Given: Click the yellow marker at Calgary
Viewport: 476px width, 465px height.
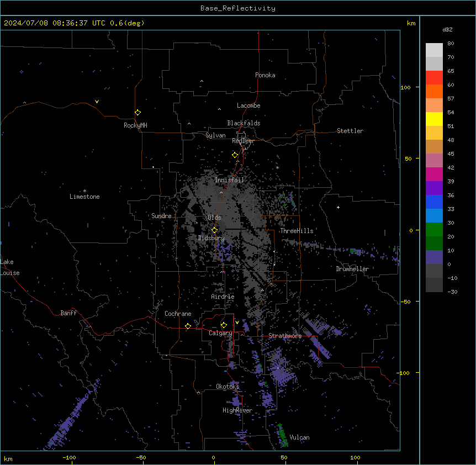Looking at the screenshot, I should click(224, 325).
